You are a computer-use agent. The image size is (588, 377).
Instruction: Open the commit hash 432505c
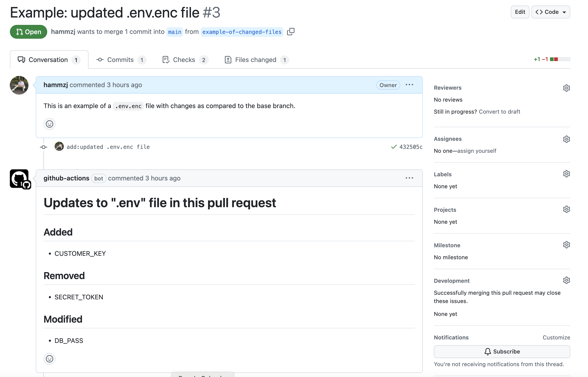[411, 147]
